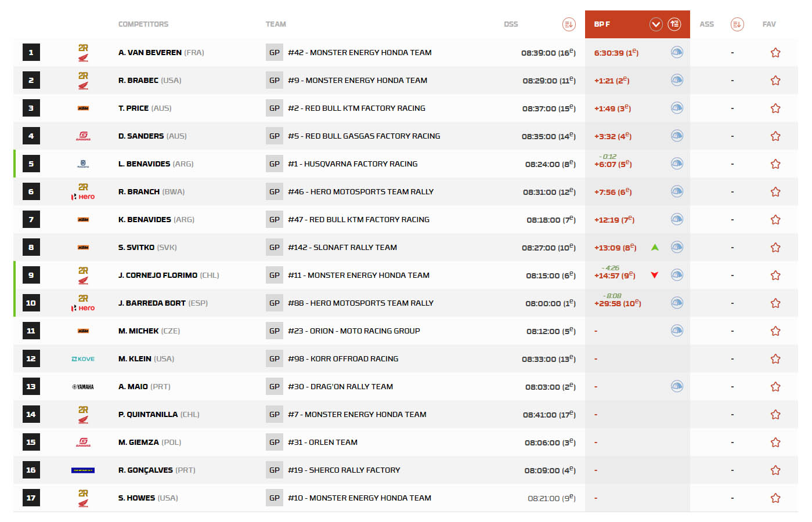The height and width of the screenshot is (522, 812).
Task: Toggle BP F column sort order
Action: [674, 24]
